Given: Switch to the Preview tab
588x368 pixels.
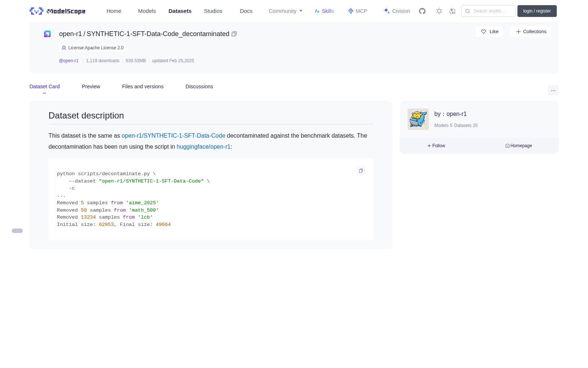Looking at the screenshot, I should tap(91, 86).
